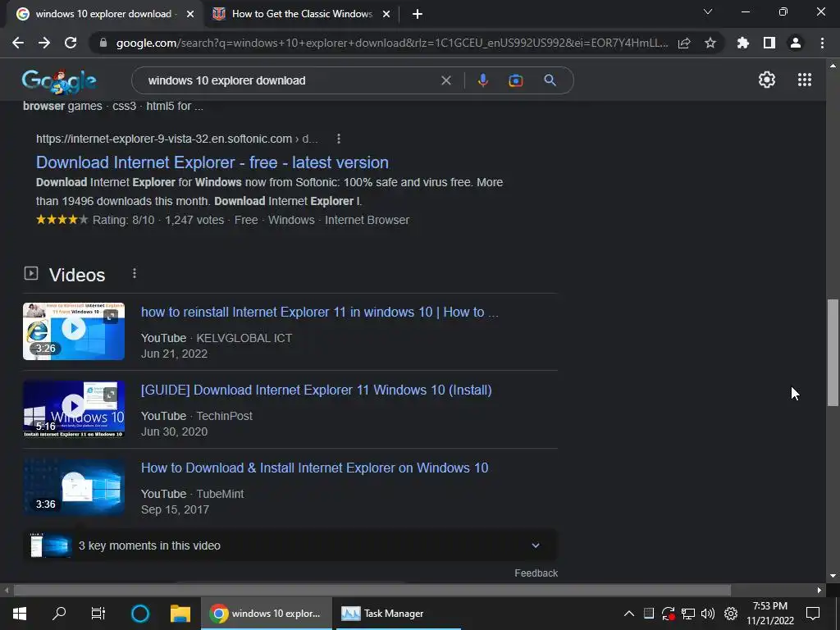Screen dimensions: 840x630
Task: Send Feedback on the Videos section
Action: tap(536, 573)
